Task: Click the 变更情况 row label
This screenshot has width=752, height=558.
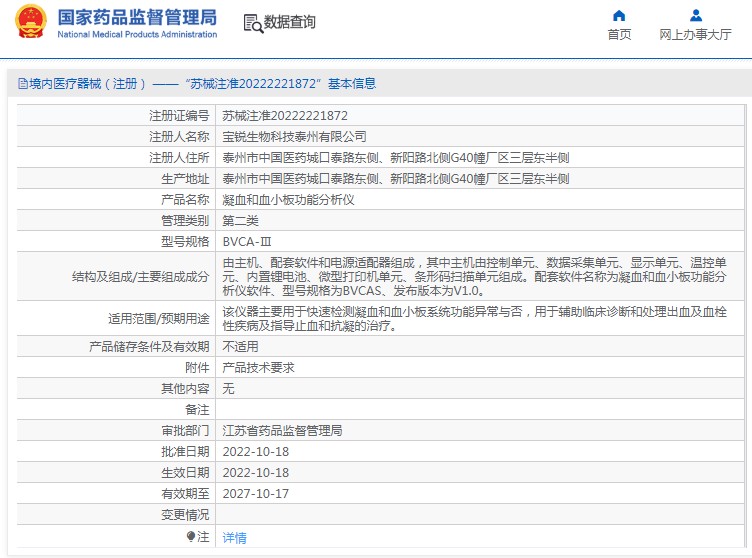Action: (185, 515)
